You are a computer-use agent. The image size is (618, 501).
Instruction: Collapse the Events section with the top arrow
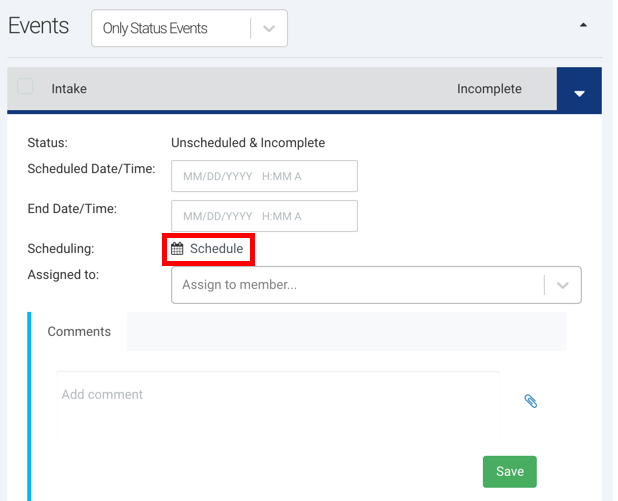tap(584, 25)
